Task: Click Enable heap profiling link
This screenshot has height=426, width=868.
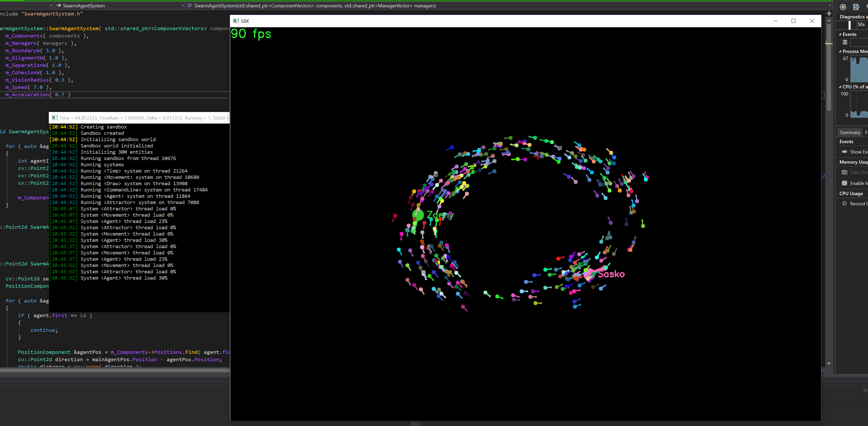Action: tap(859, 183)
